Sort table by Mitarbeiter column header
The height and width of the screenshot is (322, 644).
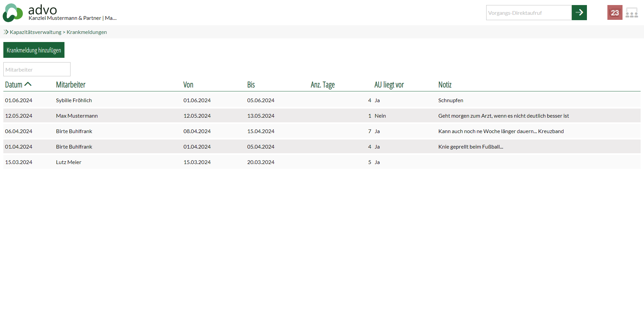71,85
